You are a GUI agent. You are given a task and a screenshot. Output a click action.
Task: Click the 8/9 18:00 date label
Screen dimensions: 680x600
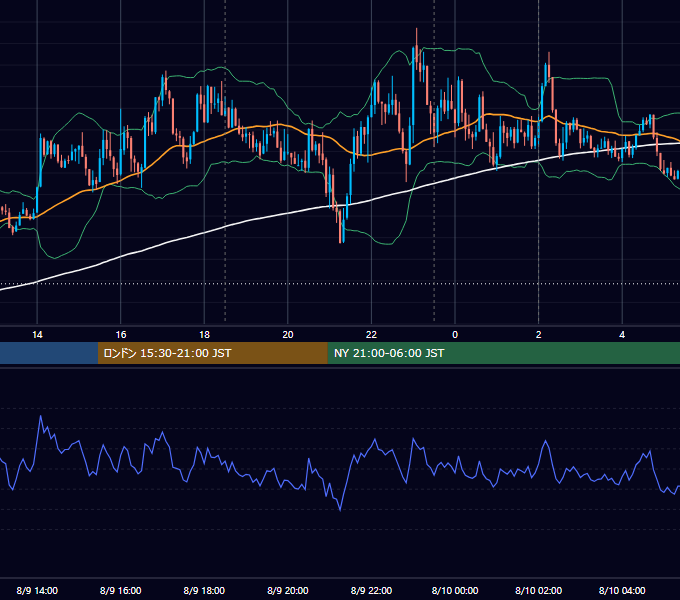coord(204,590)
